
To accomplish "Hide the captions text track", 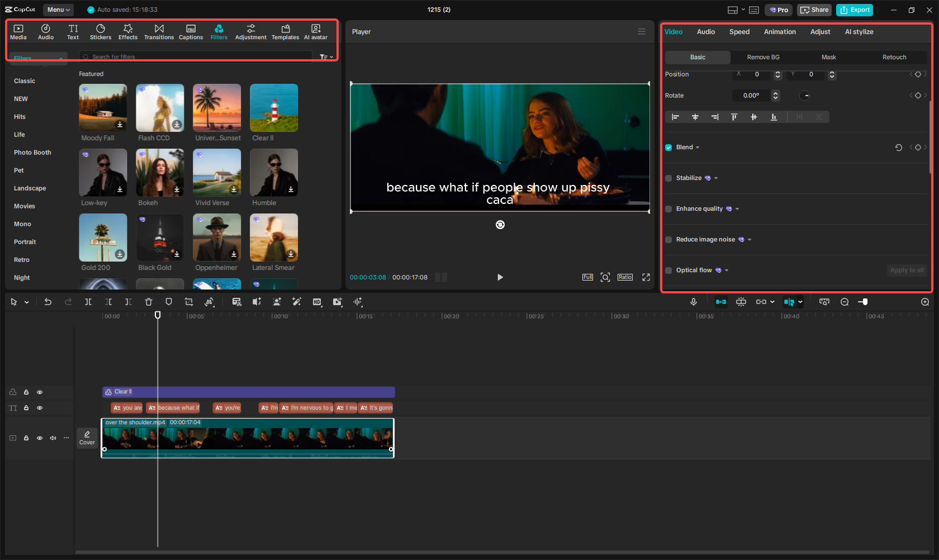I will (x=40, y=408).
